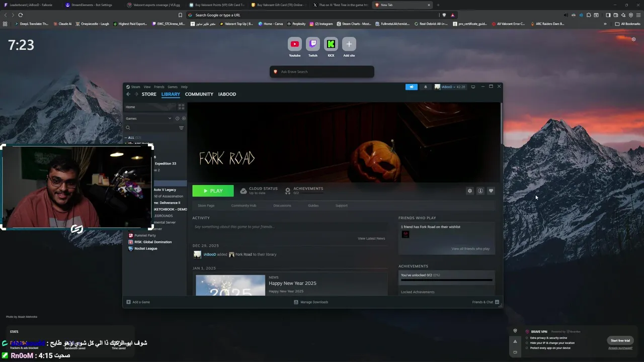Click the Steam library search field
This screenshot has height=362, width=644.
click(150, 128)
